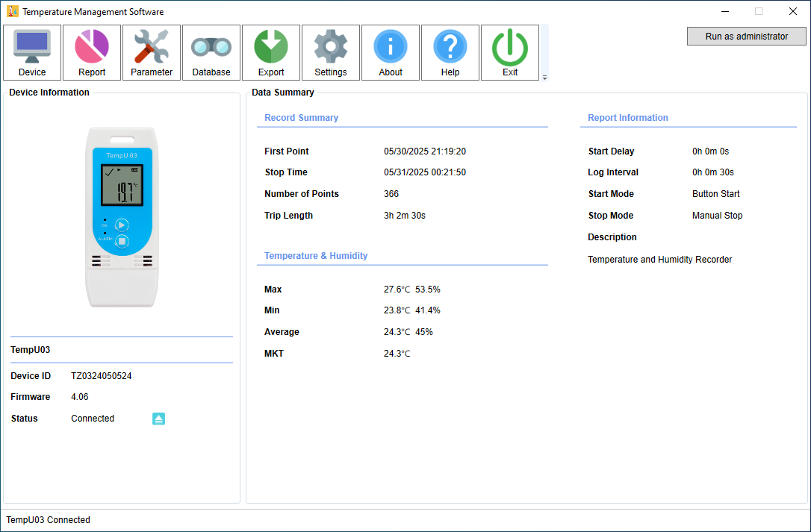Select the Device ID value TZ0324050524
The image size is (811, 532).
coord(102,376)
